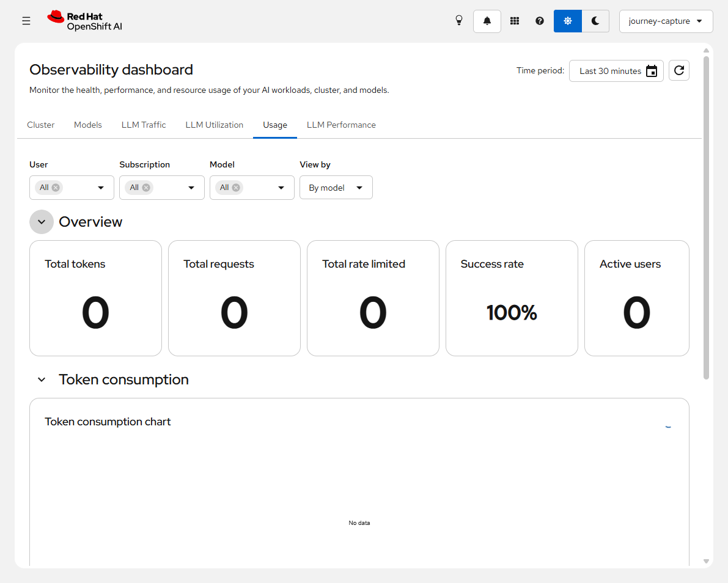Collapse the Overview section
Screen dimensions: 728x583
click(x=42, y=222)
